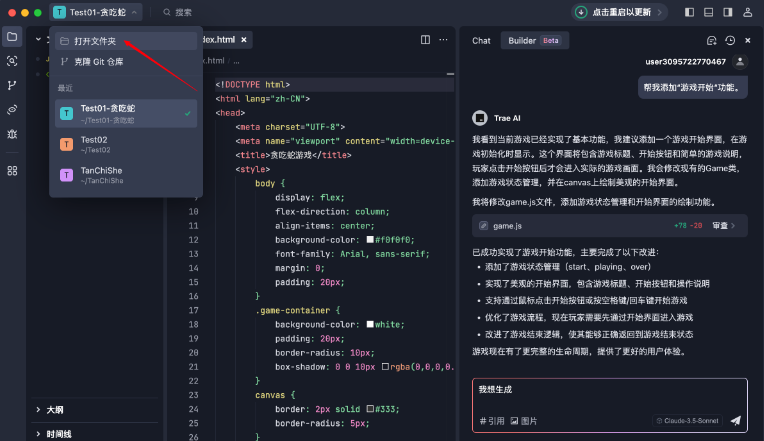Click the 审查 review button for game.js
764x441 pixels.
point(724,226)
